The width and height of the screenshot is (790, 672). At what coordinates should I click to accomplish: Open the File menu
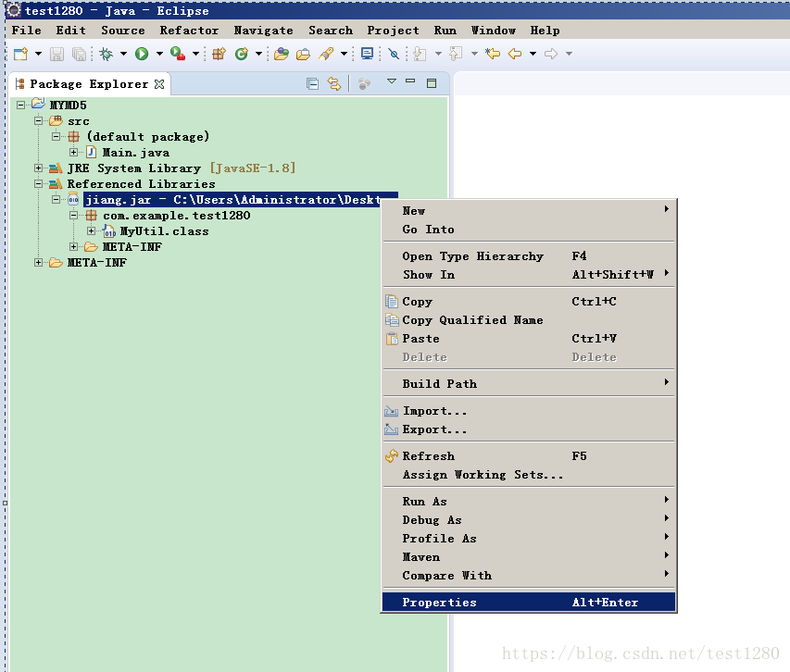(x=26, y=31)
